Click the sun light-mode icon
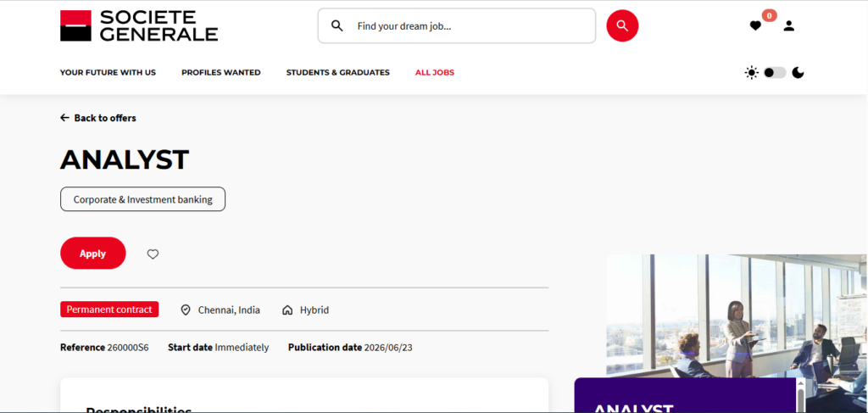Image resolution: width=868 pixels, height=413 pixels. click(751, 73)
